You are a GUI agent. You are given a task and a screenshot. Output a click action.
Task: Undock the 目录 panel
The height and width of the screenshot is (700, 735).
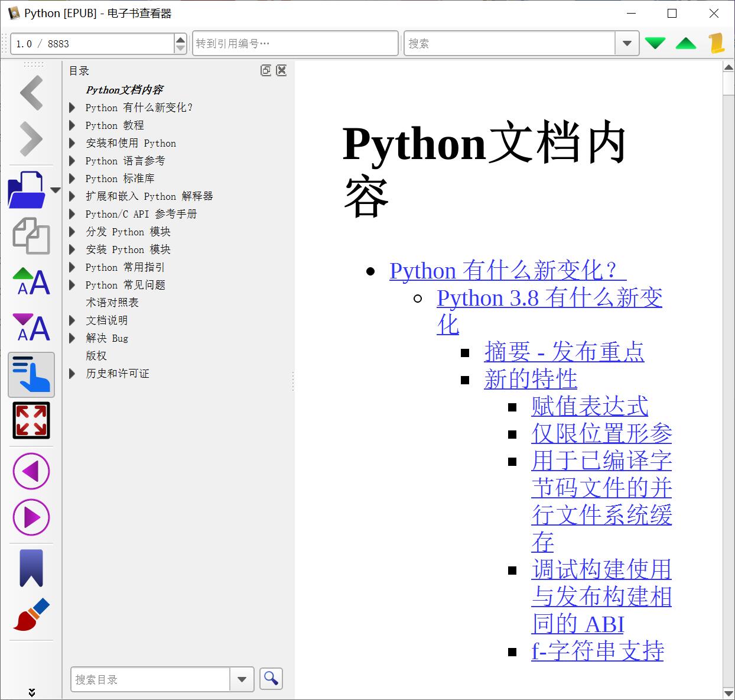click(x=265, y=70)
